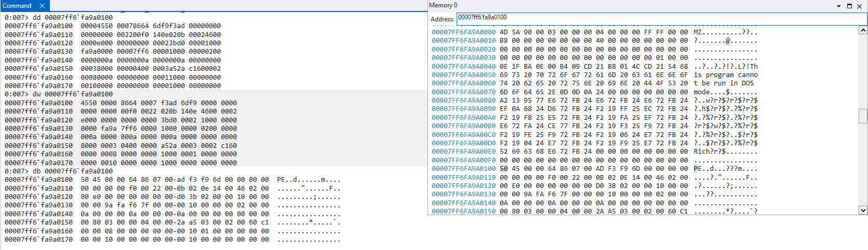Click the memory view scrollbar thumb

[863, 116]
